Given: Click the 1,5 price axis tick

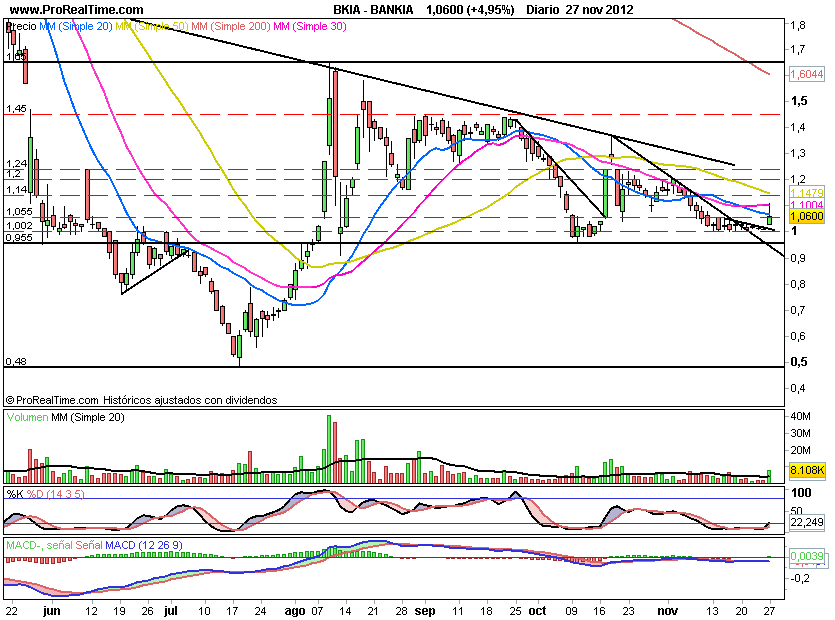Looking at the screenshot, I should (x=798, y=101).
